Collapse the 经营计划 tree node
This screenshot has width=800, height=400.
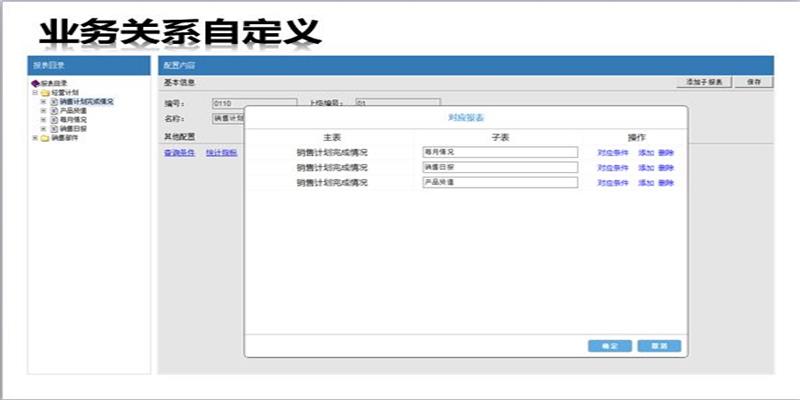(35, 92)
